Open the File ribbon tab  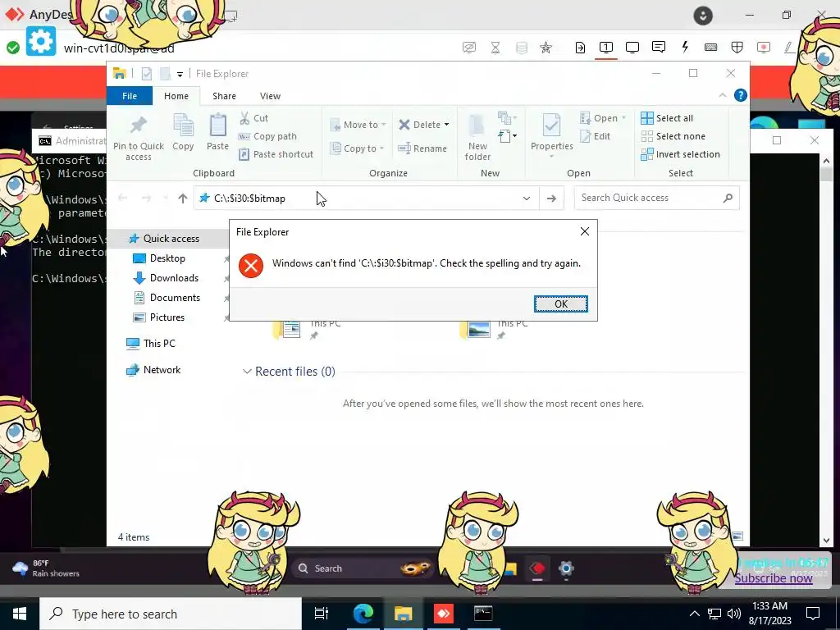click(x=130, y=96)
